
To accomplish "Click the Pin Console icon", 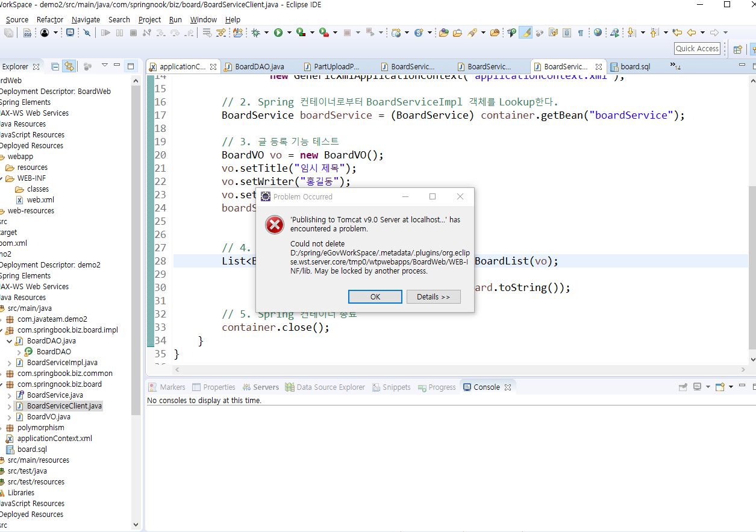I will pos(683,387).
